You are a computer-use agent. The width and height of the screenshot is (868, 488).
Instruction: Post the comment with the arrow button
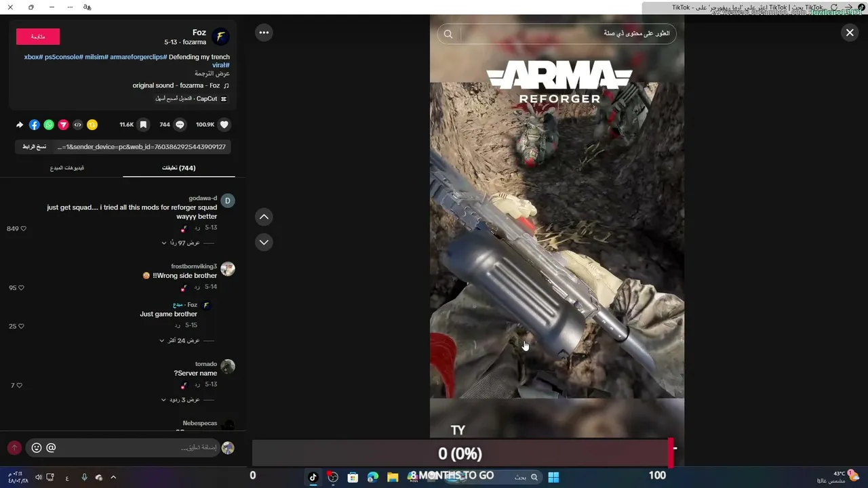point(14,448)
